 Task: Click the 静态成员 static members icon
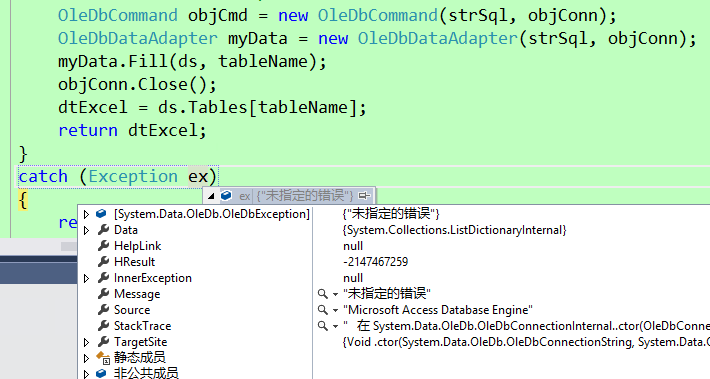pos(103,358)
